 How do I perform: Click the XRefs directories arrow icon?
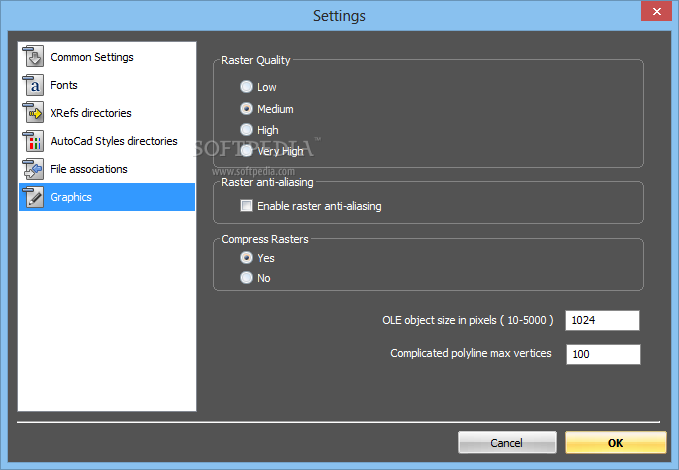[33, 113]
